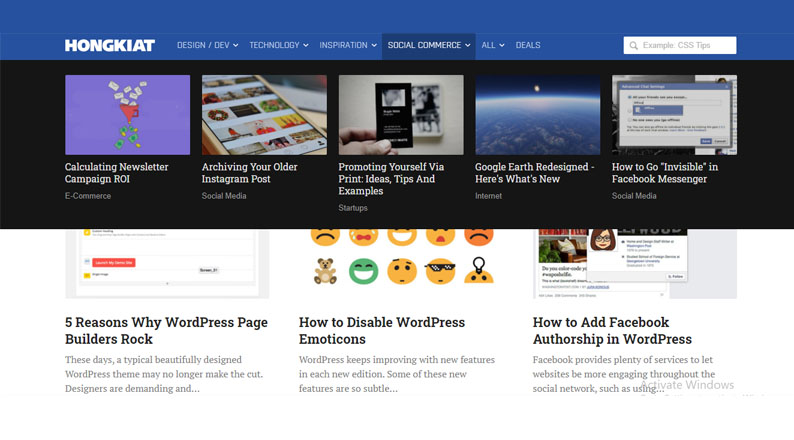Click the Hongkiat logo
This screenshot has height=440, width=794.
[110, 46]
